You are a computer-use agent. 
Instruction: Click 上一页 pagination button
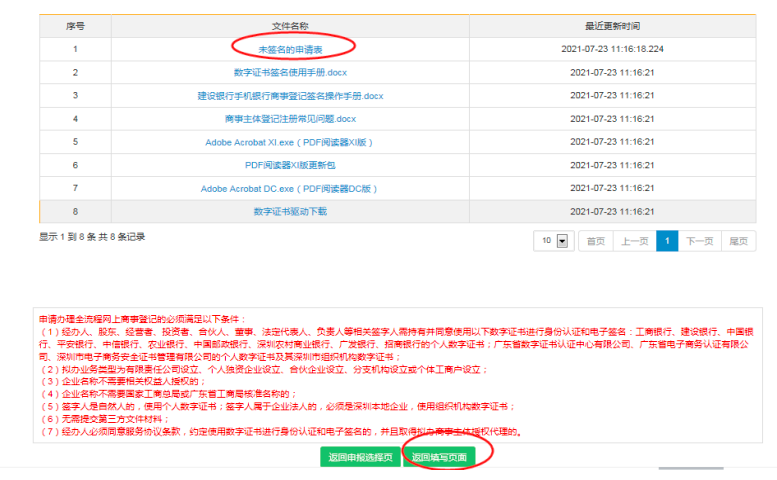634,241
